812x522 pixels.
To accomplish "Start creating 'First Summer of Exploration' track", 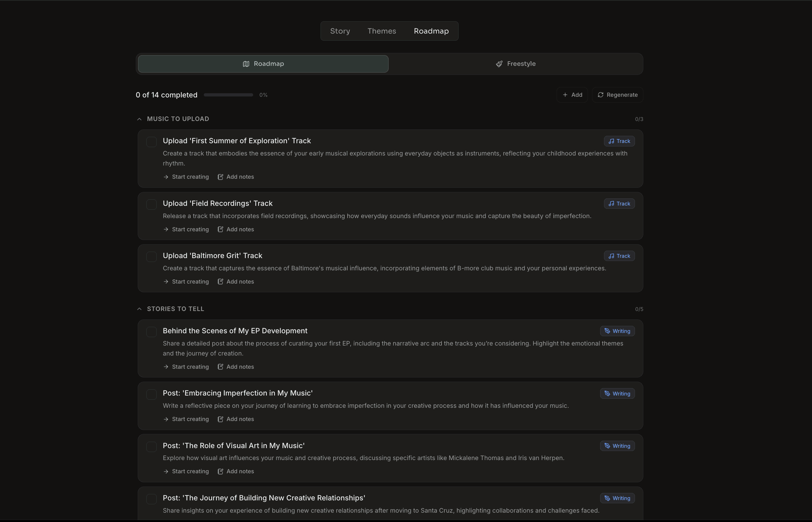I will (x=186, y=177).
